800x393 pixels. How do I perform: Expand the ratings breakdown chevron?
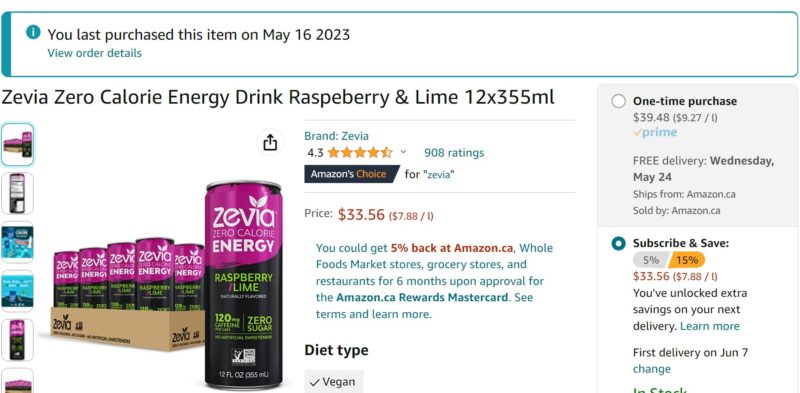[x=403, y=152]
